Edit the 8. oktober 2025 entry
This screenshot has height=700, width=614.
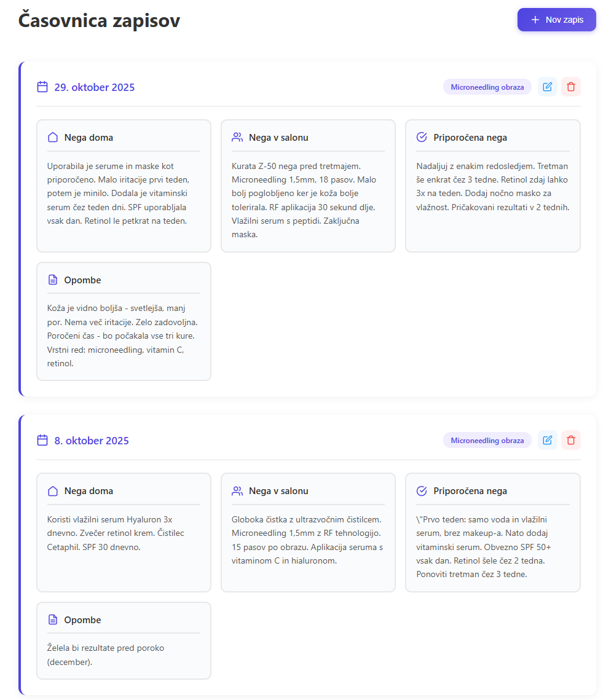(547, 440)
